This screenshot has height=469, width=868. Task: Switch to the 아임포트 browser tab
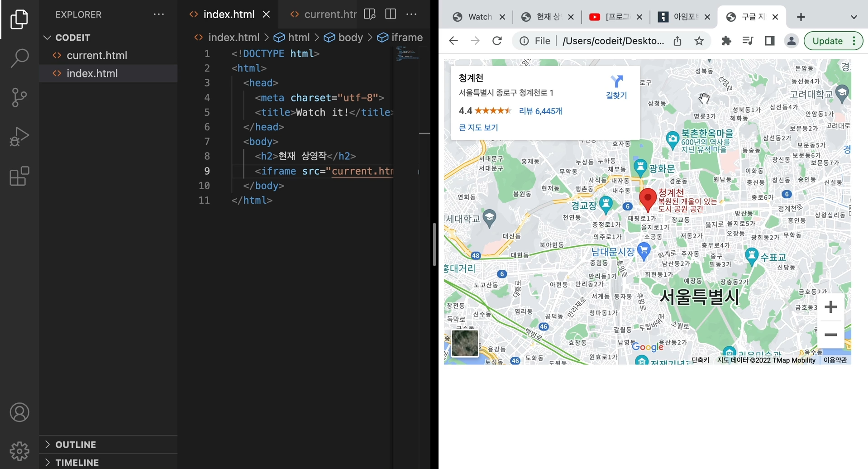pos(684,17)
